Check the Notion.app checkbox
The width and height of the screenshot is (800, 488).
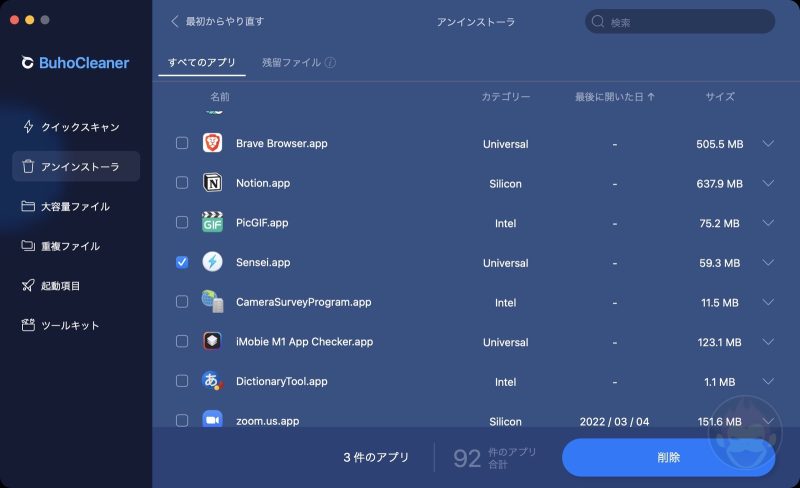pos(182,183)
